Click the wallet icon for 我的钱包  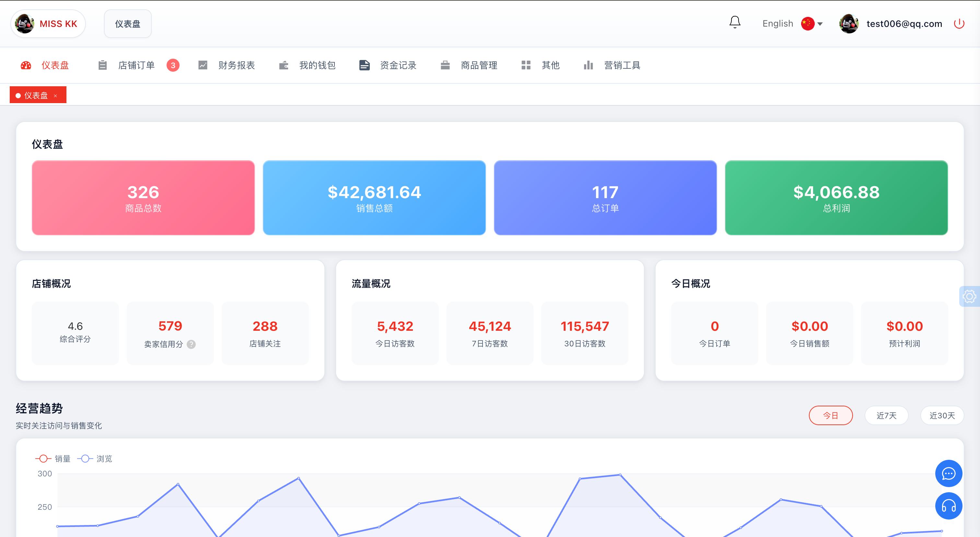coord(284,65)
